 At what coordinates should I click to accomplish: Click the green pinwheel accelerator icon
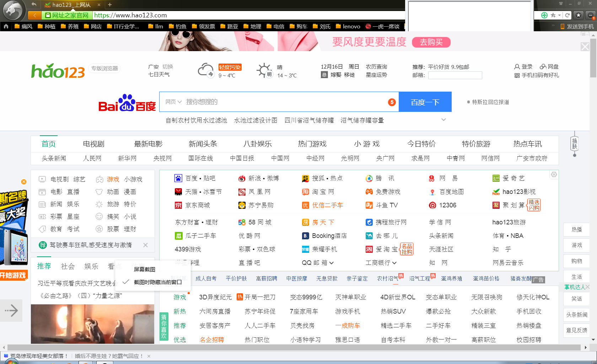click(544, 15)
